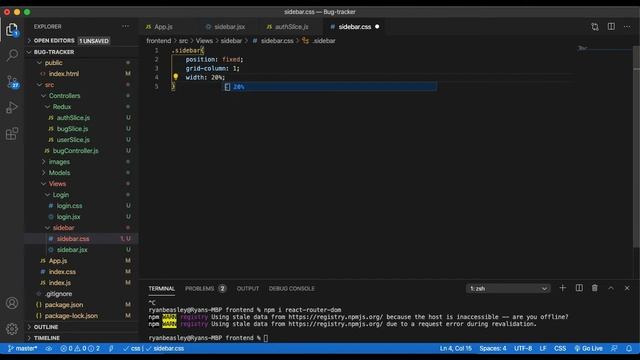Select the 20% autocomplete suggestion
The height and width of the screenshot is (360, 640).
(x=330, y=87)
